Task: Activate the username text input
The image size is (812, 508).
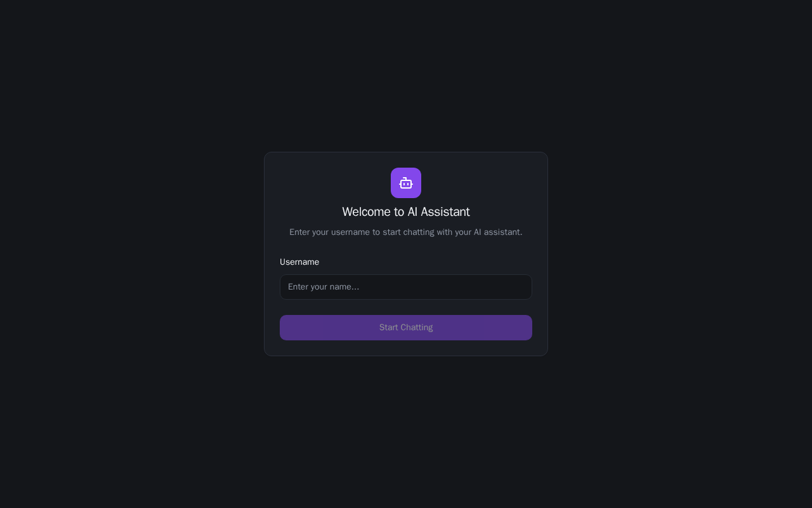Action: coord(406,287)
